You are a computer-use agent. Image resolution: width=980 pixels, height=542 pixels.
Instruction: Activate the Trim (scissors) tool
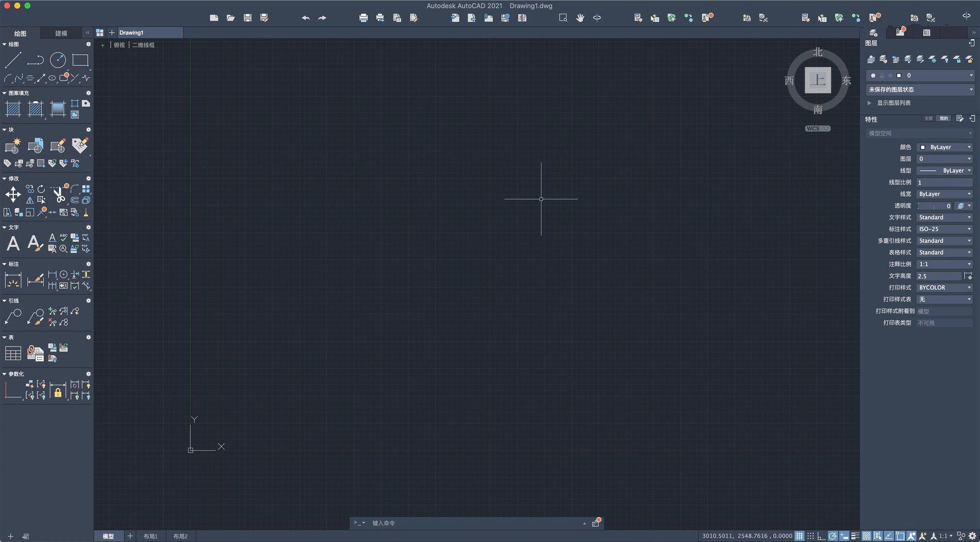click(x=59, y=195)
